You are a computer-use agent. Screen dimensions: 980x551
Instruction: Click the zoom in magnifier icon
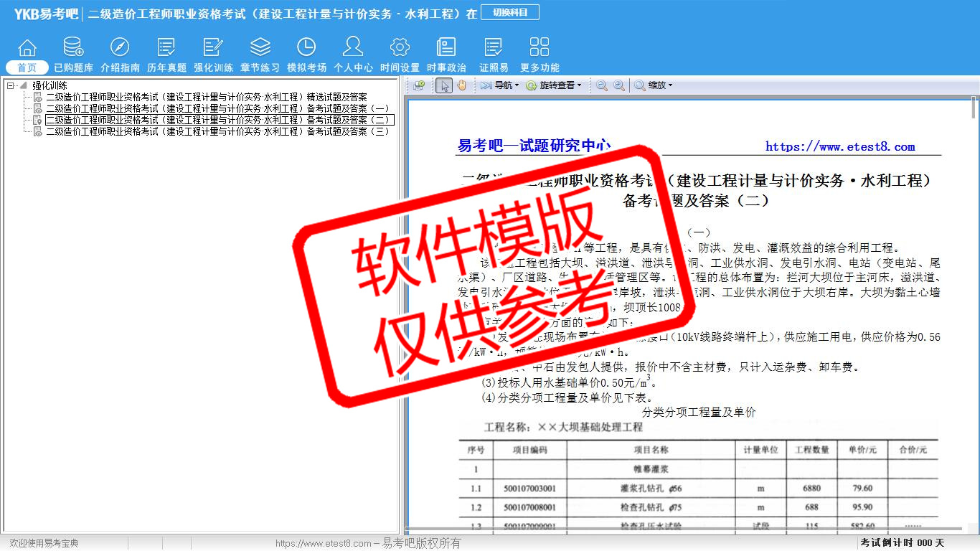tap(618, 85)
